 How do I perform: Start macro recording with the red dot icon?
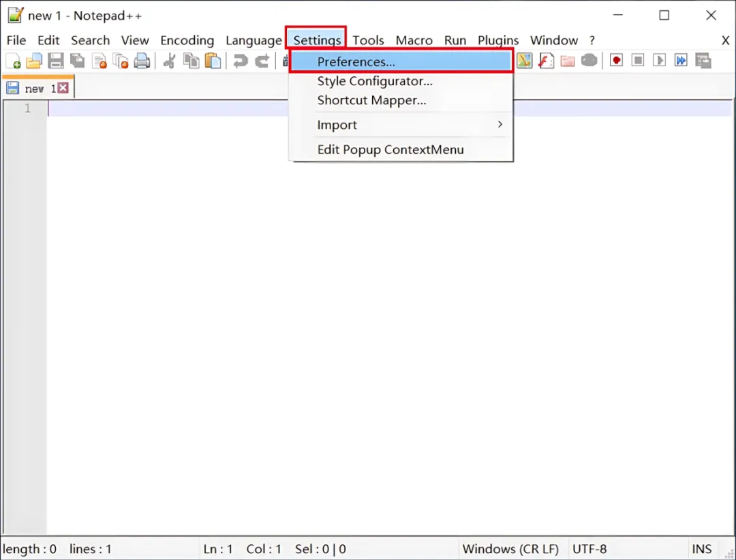616,60
